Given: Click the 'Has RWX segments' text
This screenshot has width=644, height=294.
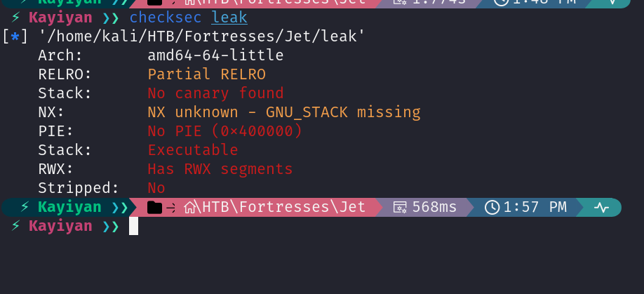Looking at the screenshot, I should tap(220, 169).
